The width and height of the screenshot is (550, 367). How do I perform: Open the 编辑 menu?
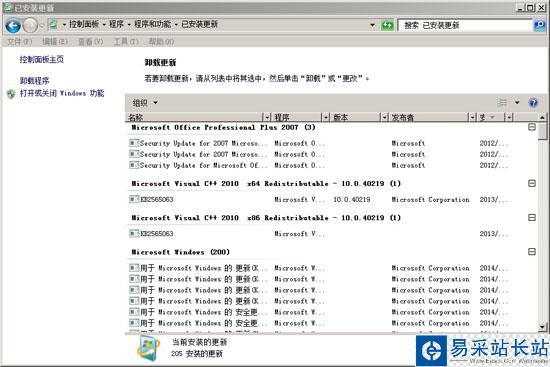(x=55, y=42)
